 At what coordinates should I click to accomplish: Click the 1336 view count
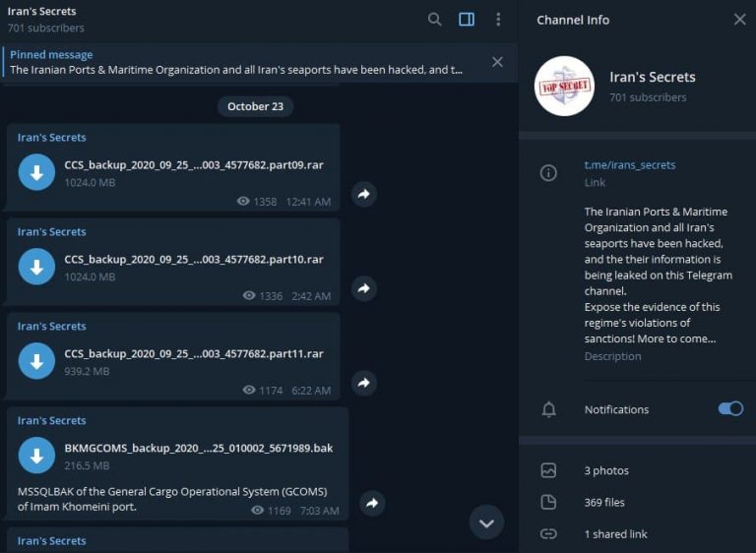(271, 296)
